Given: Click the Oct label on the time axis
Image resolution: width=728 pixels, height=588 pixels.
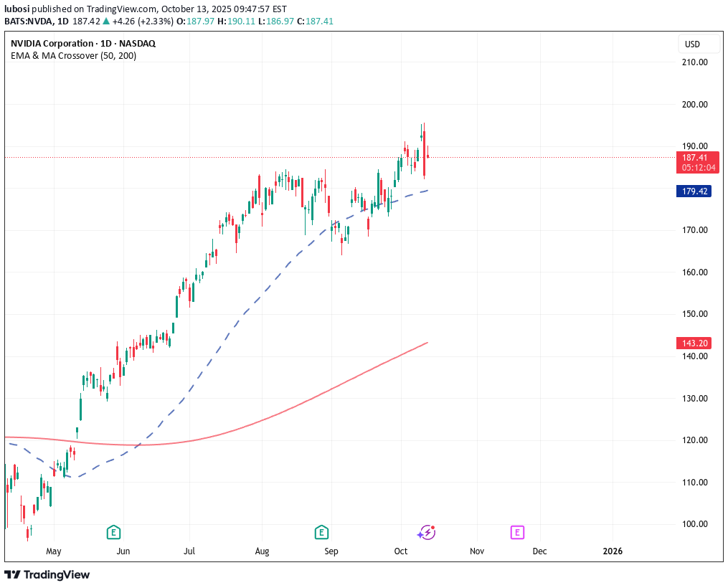Looking at the screenshot, I should pyautogui.click(x=400, y=551).
